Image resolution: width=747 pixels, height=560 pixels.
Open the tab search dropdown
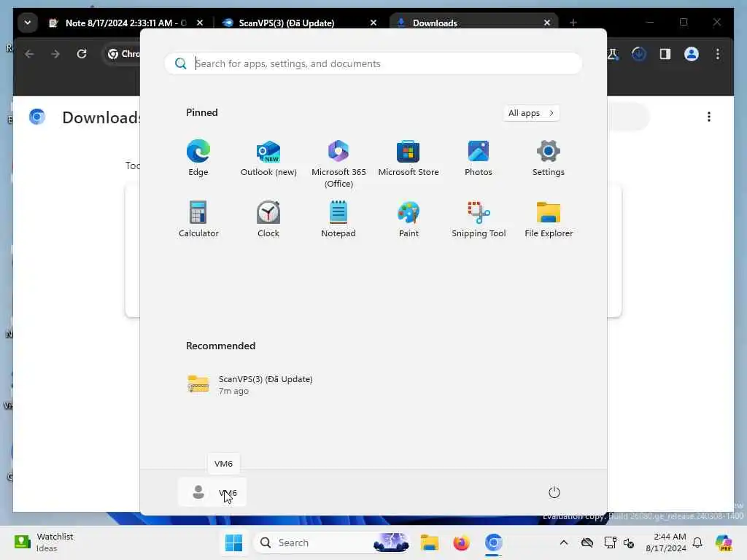[28, 23]
